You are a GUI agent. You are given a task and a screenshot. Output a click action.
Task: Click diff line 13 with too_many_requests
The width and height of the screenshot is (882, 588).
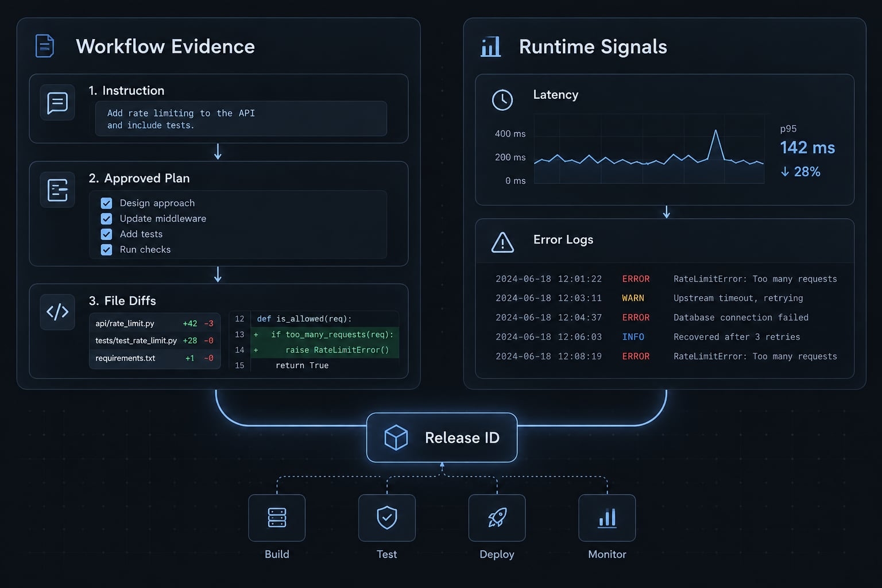coord(315,335)
